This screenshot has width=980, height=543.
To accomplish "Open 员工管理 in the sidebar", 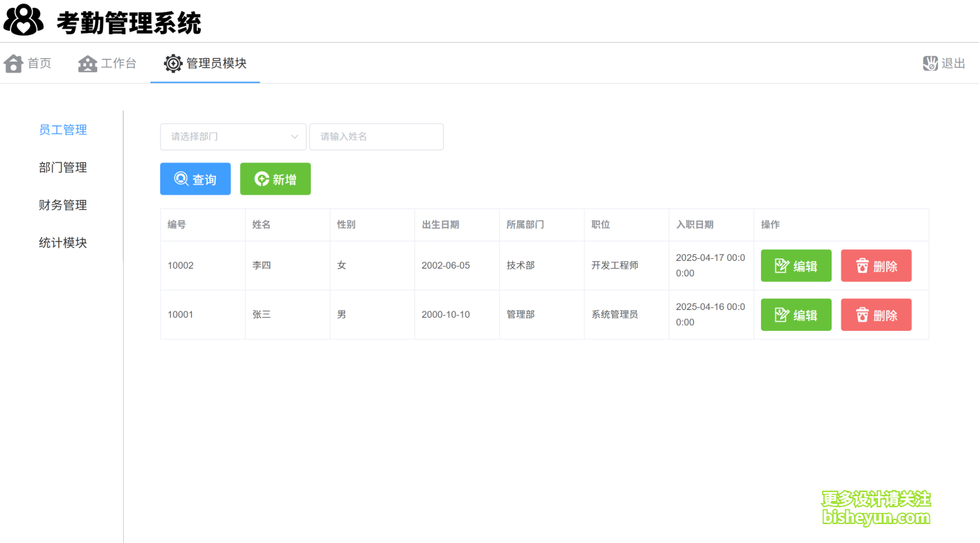I will 63,129.
